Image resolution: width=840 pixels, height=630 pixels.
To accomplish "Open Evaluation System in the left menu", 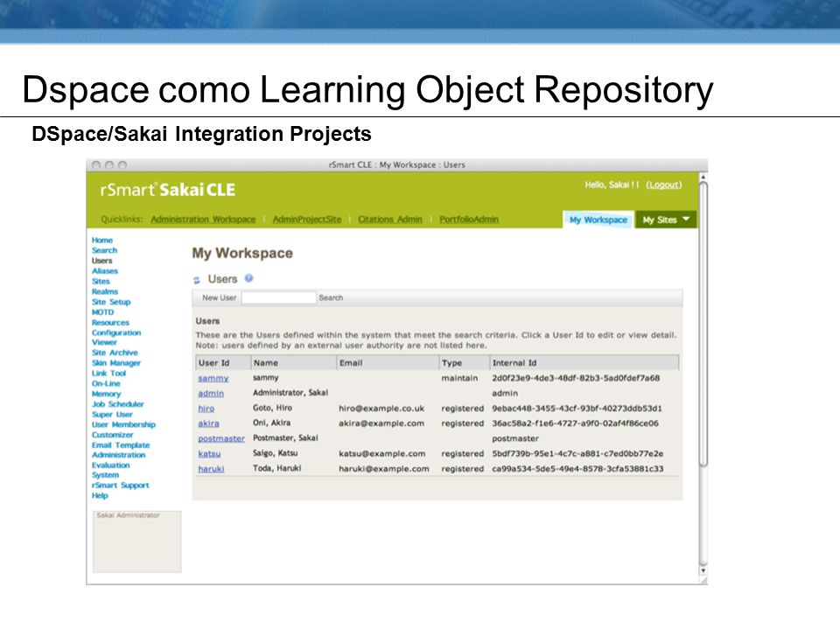I will (x=111, y=470).
